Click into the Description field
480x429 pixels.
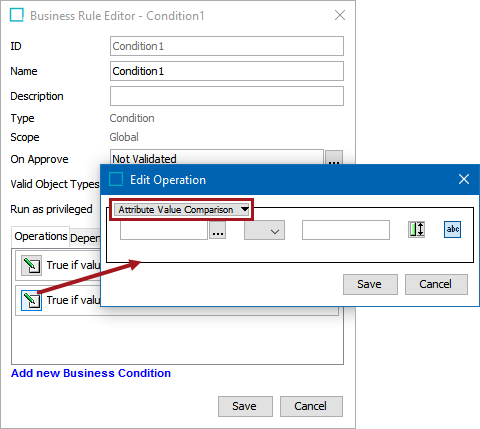click(x=227, y=96)
